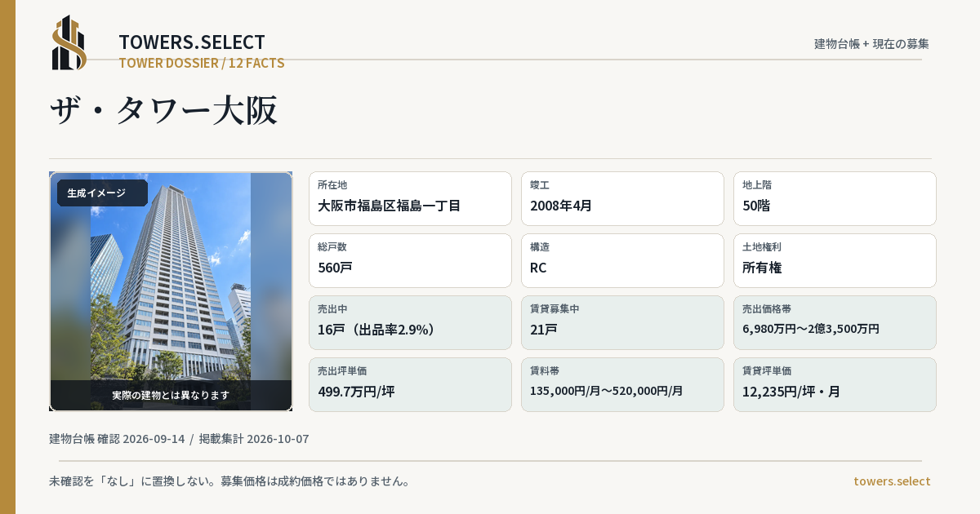Select the 賃貸募集中 21戸 card

(622, 322)
